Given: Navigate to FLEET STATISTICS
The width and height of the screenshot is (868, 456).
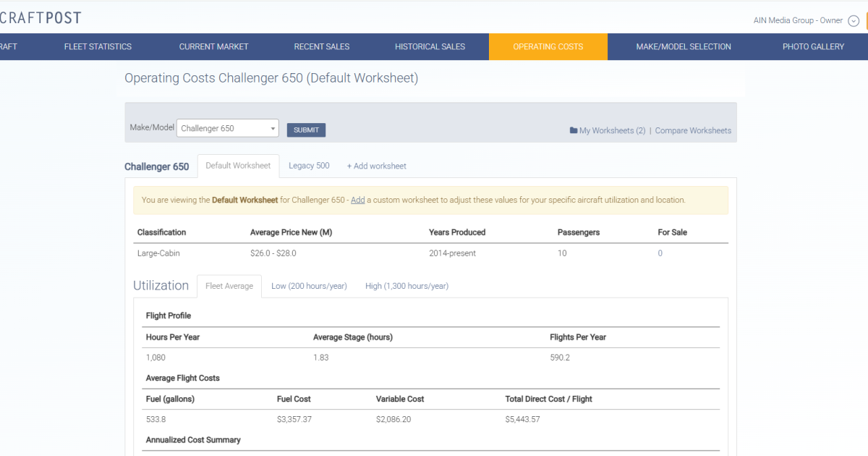Looking at the screenshot, I should pyautogui.click(x=97, y=46).
